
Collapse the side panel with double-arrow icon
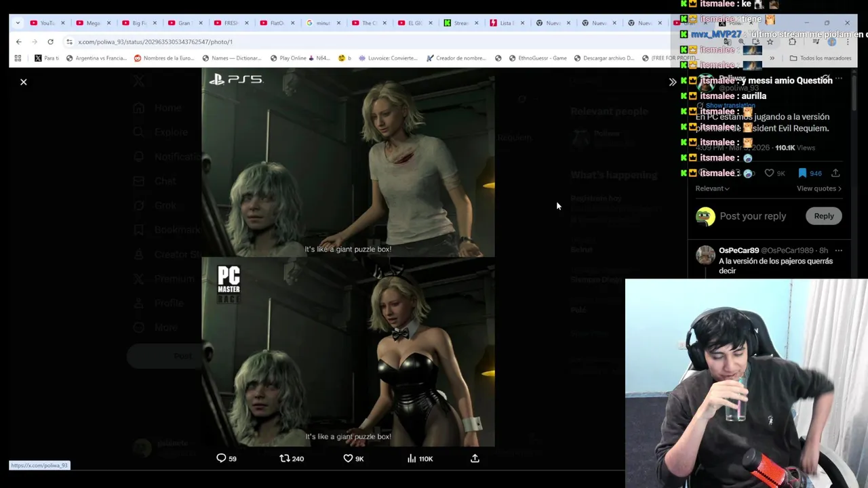[x=672, y=82]
